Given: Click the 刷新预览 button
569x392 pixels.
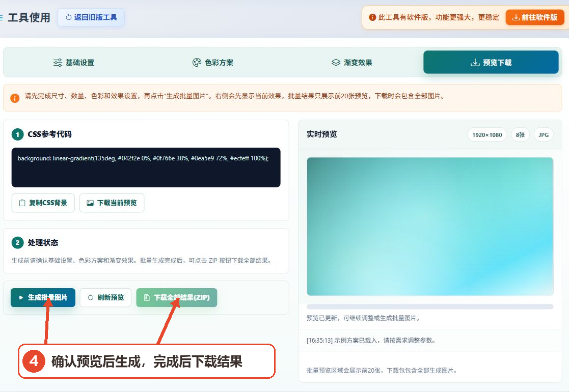Looking at the screenshot, I should tap(105, 297).
